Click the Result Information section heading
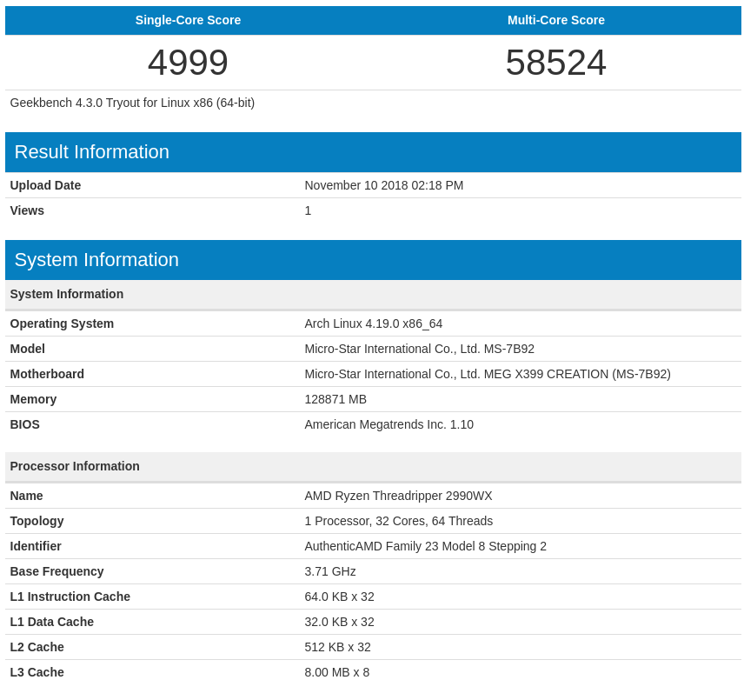Image resolution: width=744 pixels, height=700 pixels. tap(91, 152)
